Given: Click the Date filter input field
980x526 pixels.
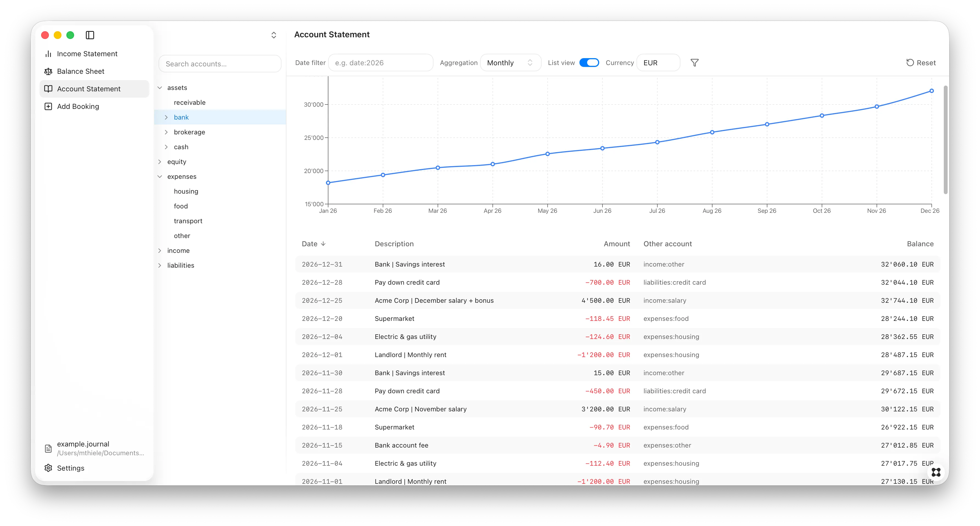Looking at the screenshot, I should pos(381,63).
